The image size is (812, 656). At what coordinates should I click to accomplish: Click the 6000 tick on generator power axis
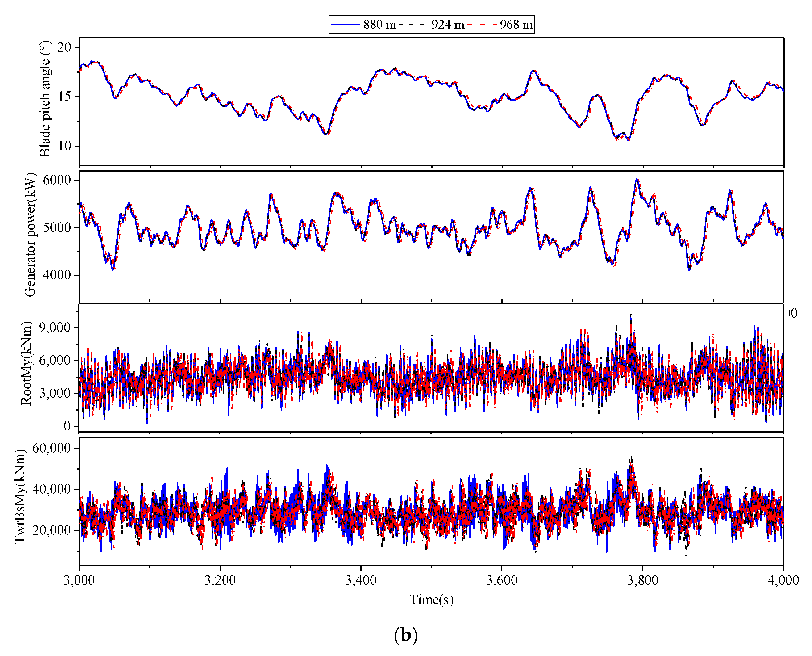point(57,180)
